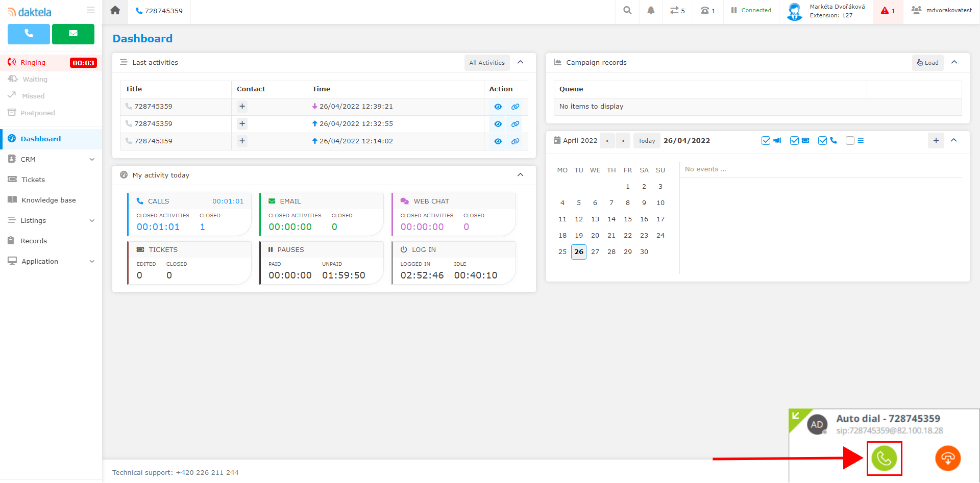The height and width of the screenshot is (483, 980).
Task: Expand the CRM sidebar menu
Action: 51,159
